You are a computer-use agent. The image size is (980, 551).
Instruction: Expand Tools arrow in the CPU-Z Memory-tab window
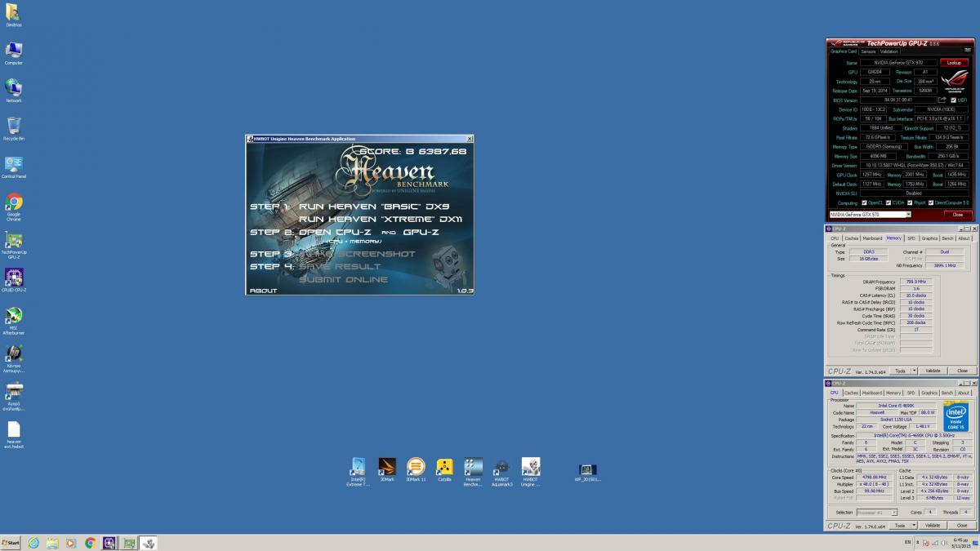click(913, 371)
